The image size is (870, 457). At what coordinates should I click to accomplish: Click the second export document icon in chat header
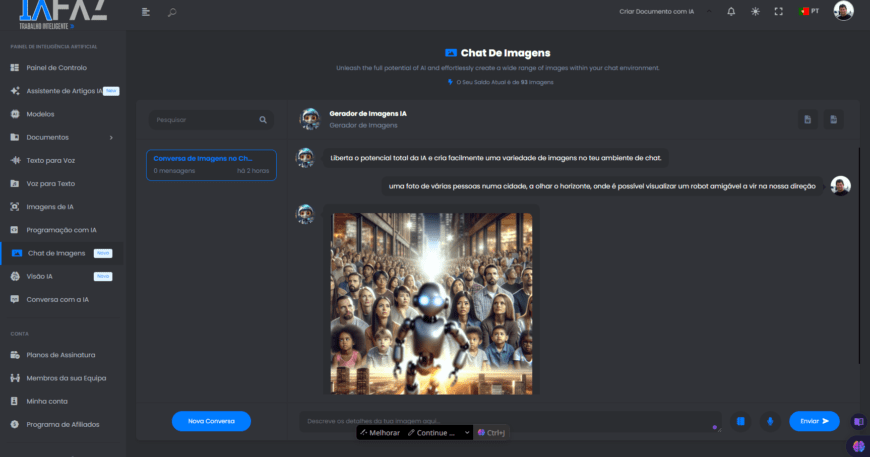point(833,120)
